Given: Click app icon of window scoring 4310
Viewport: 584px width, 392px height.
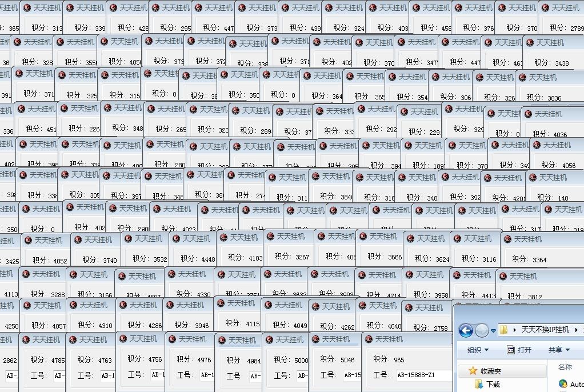Looking at the screenshot, I should coord(73,305).
